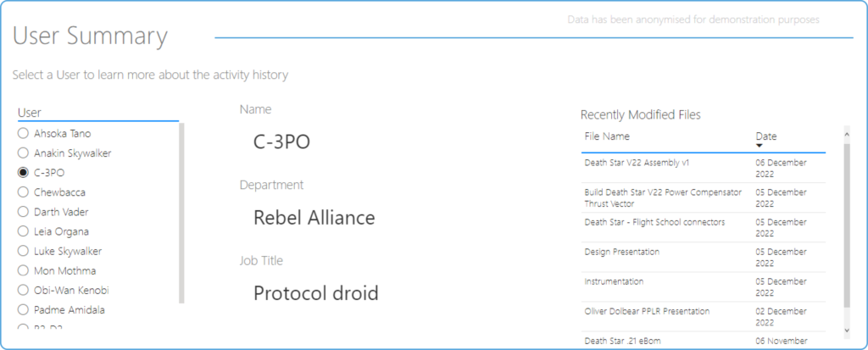The height and width of the screenshot is (350, 868).
Task: Click the 06 December 2022 date cell
Action: tap(781, 168)
